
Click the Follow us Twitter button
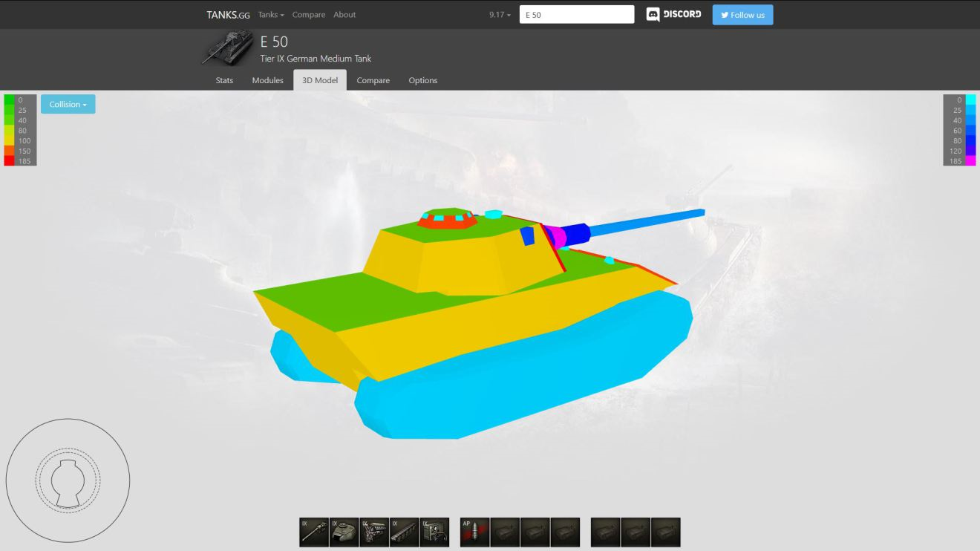[742, 15]
